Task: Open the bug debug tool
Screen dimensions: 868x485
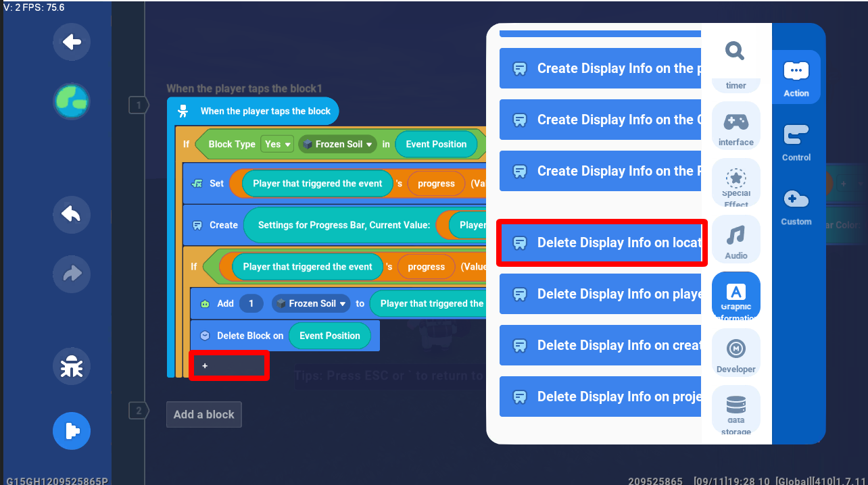Action: 72,367
